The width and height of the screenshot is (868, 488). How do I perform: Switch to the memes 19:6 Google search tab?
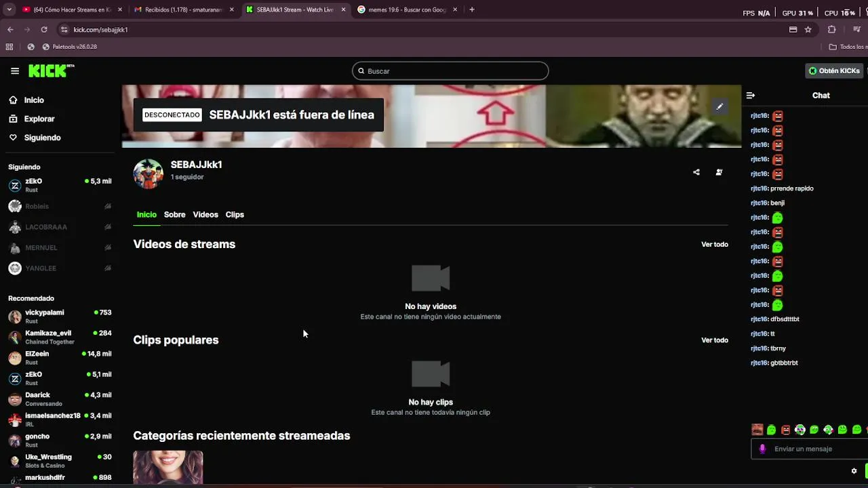(x=407, y=9)
